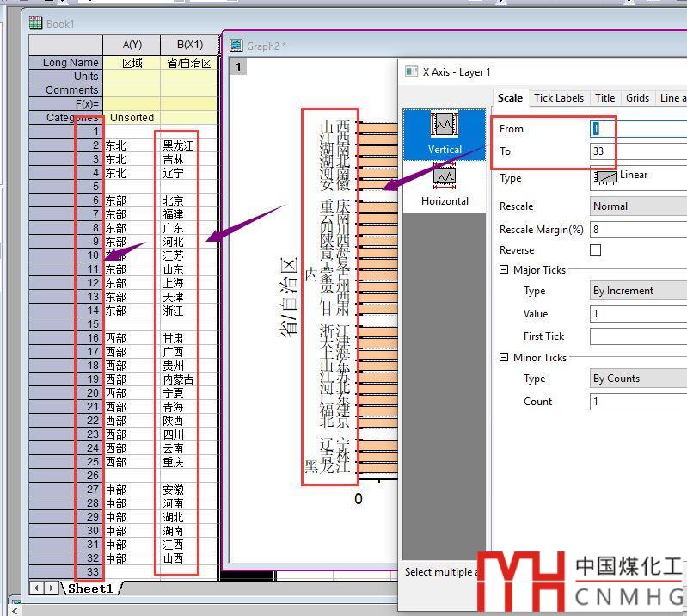
Task: Switch to the Tick Labels tab
Action: tap(559, 98)
